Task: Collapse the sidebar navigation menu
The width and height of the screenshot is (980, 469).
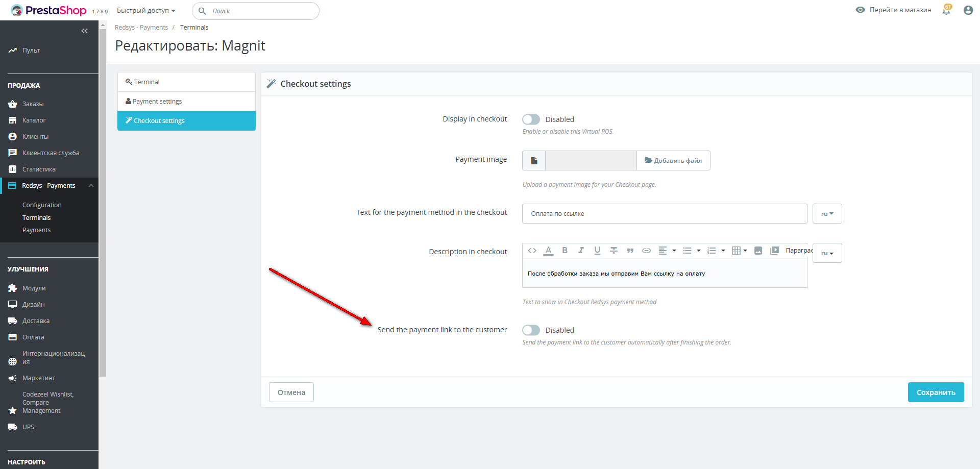Action: click(84, 31)
